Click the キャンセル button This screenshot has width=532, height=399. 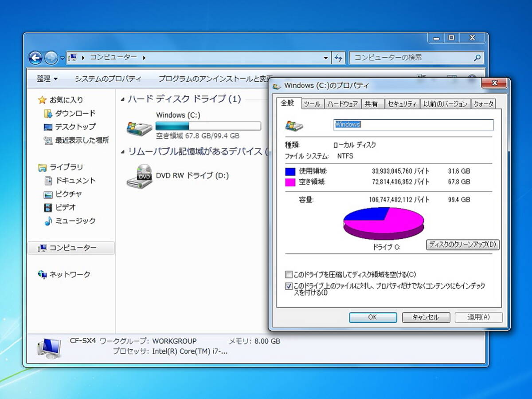point(426,317)
